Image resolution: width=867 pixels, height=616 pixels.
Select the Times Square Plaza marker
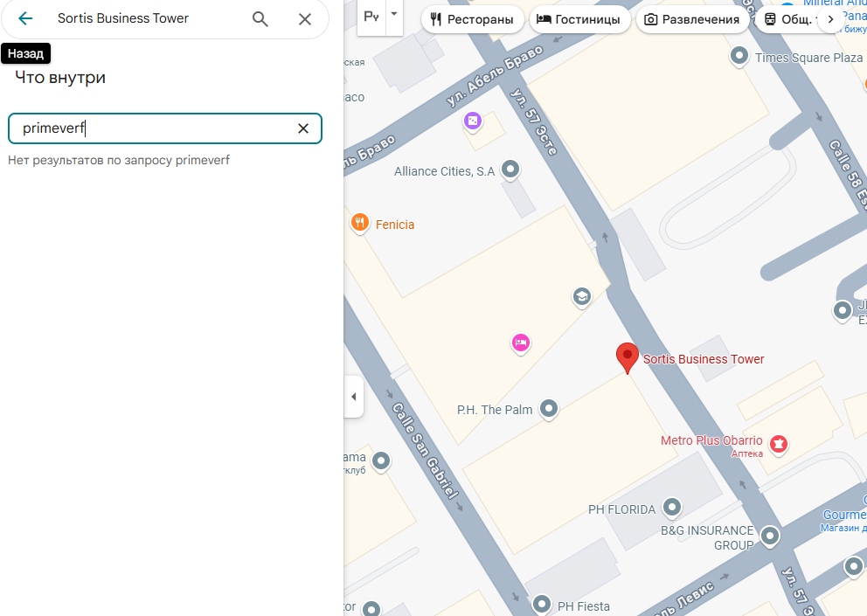tap(739, 56)
